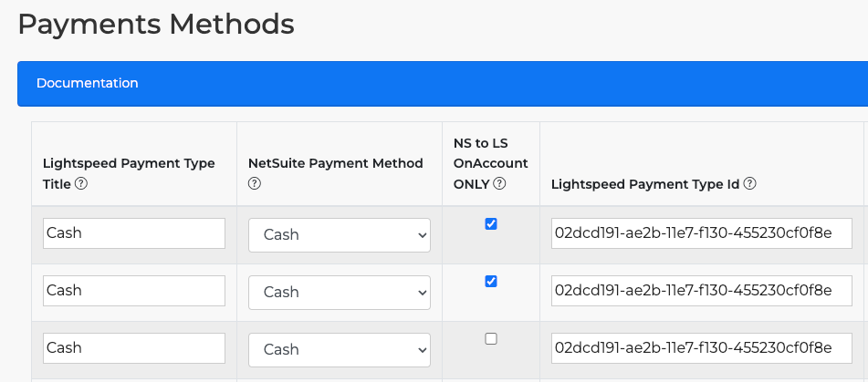Click third row Payment Type Title field
Viewport: 868px width, 382px height.
point(134,348)
